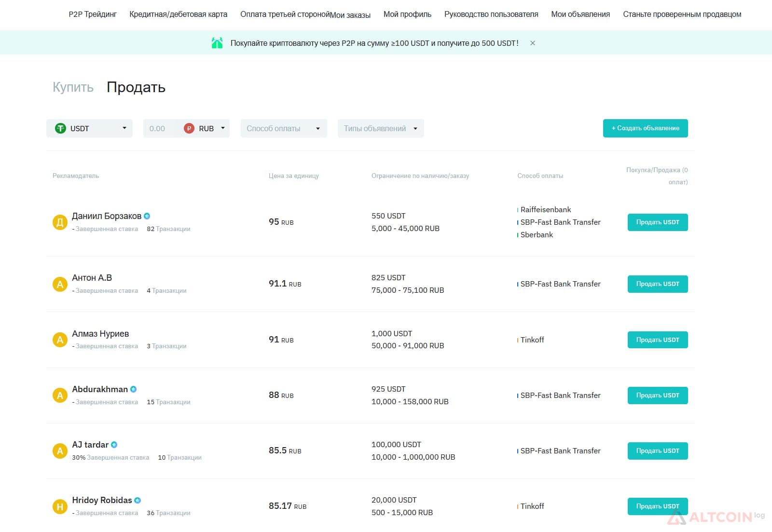Expand the Типы объявлений dropdown
The image size is (772, 532).
(x=381, y=128)
